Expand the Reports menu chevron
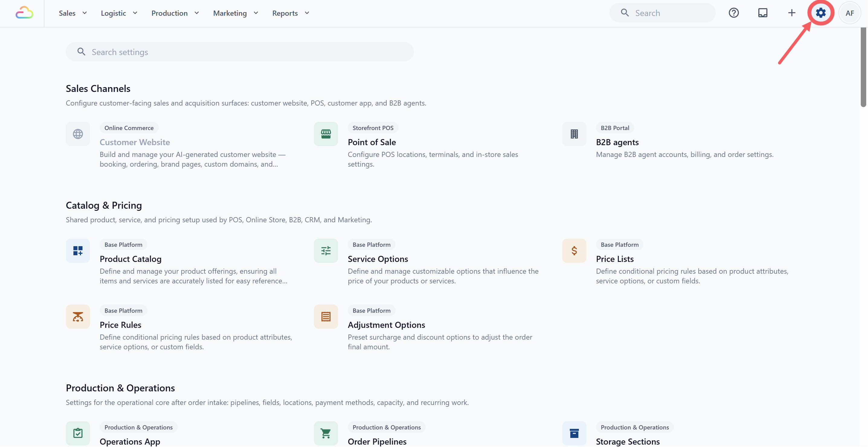Viewport: 868px width, 447px height. pos(307,13)
